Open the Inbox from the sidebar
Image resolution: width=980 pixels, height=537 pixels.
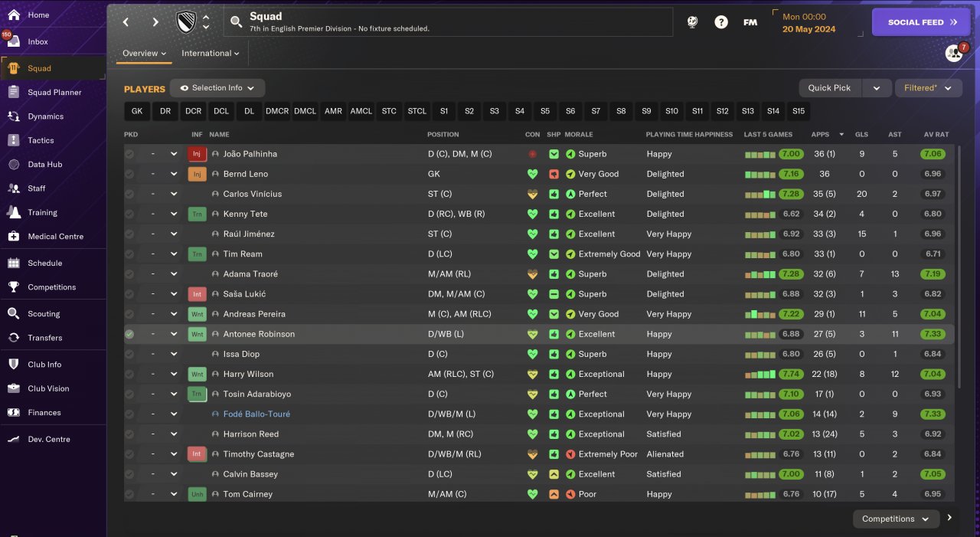[x=38, y=42]
